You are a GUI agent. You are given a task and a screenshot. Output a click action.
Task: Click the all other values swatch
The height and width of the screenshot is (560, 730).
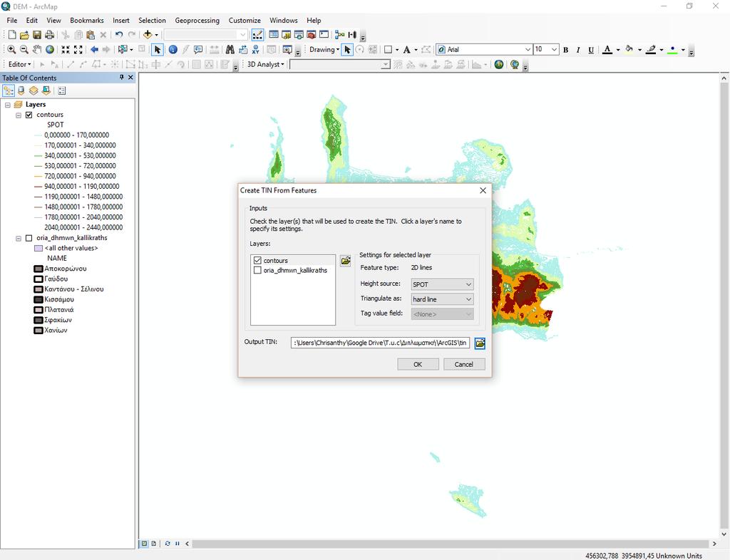(38, 248)
